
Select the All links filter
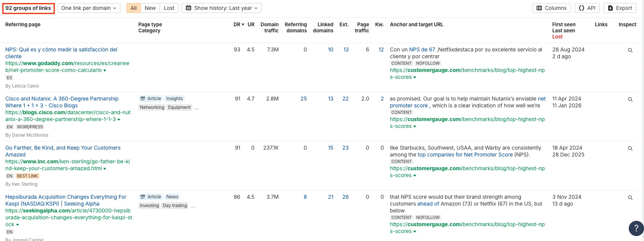[133, 8]
